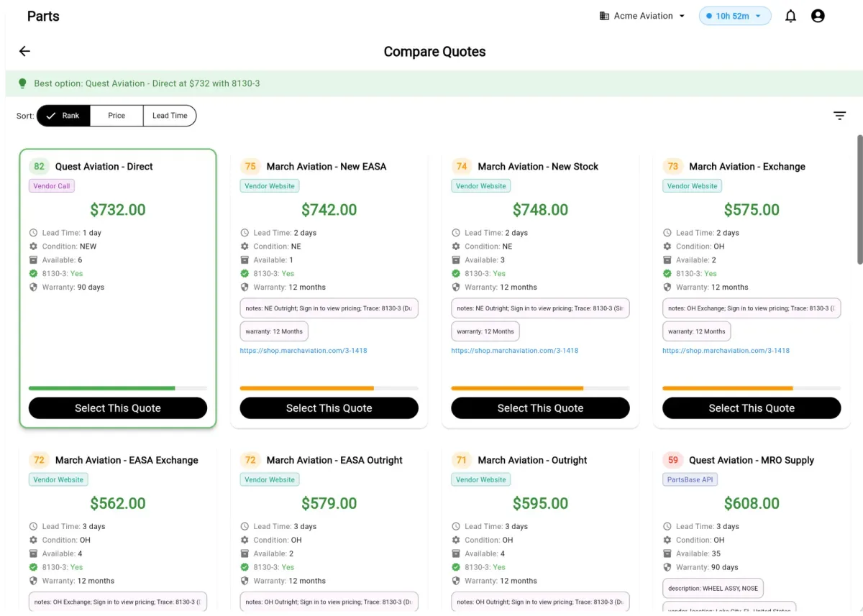Click the page vertical scrollbar

pos(859,198)
